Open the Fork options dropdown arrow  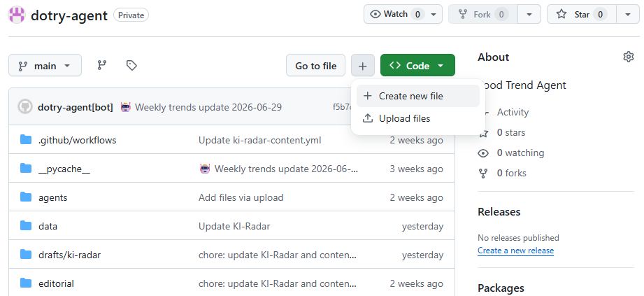[x=529, y=15]
